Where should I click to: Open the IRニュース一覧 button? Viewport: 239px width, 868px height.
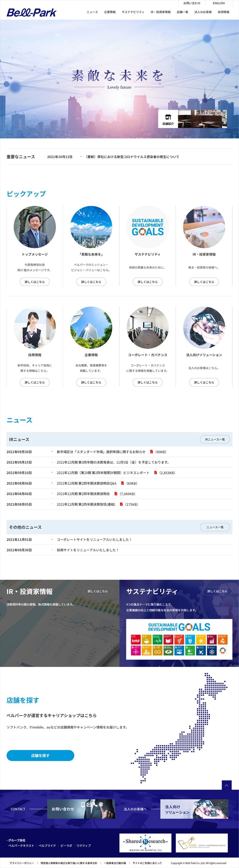[x=215, y=440]
